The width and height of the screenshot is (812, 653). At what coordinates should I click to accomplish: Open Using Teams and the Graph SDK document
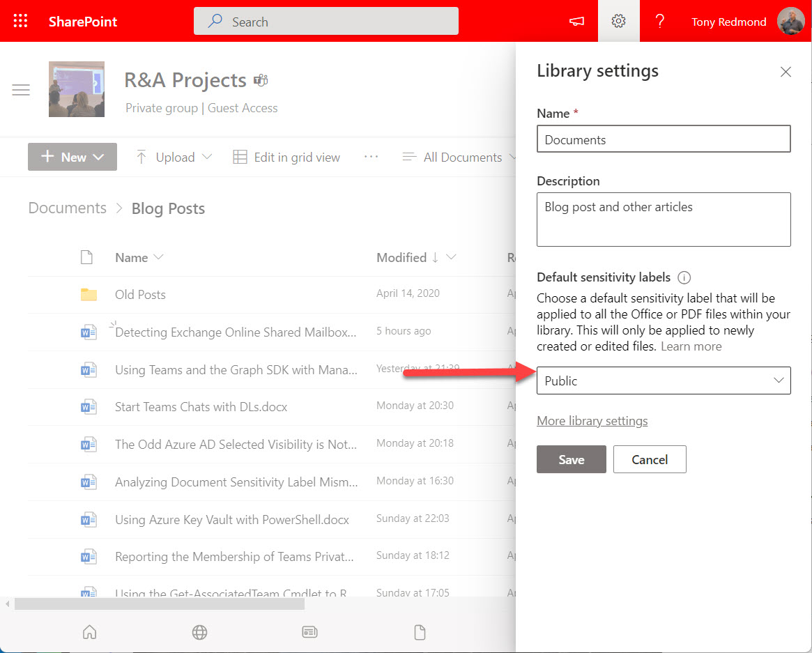[x=236, y=370]
